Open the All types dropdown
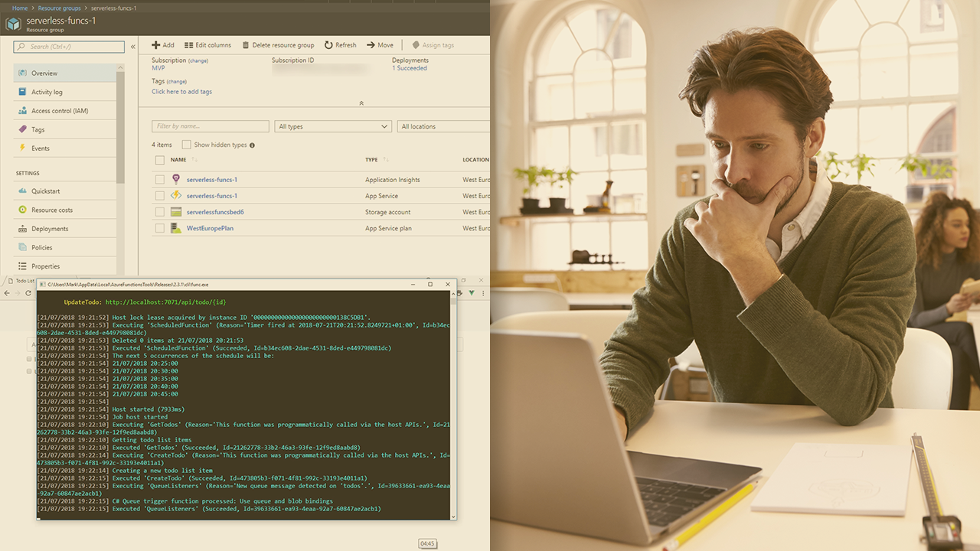This screenshot has height=551, width=980. point(333,126)
